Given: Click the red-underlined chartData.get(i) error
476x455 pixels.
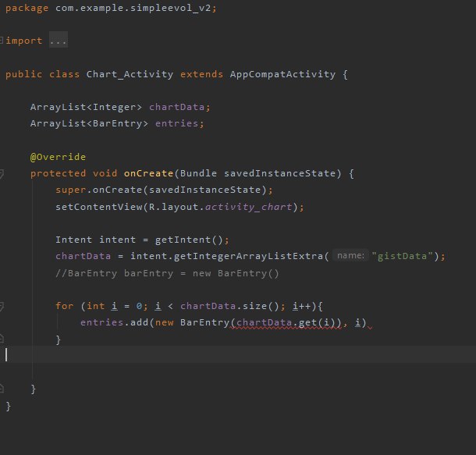Looking at the screenshot, I should point(286,322).
